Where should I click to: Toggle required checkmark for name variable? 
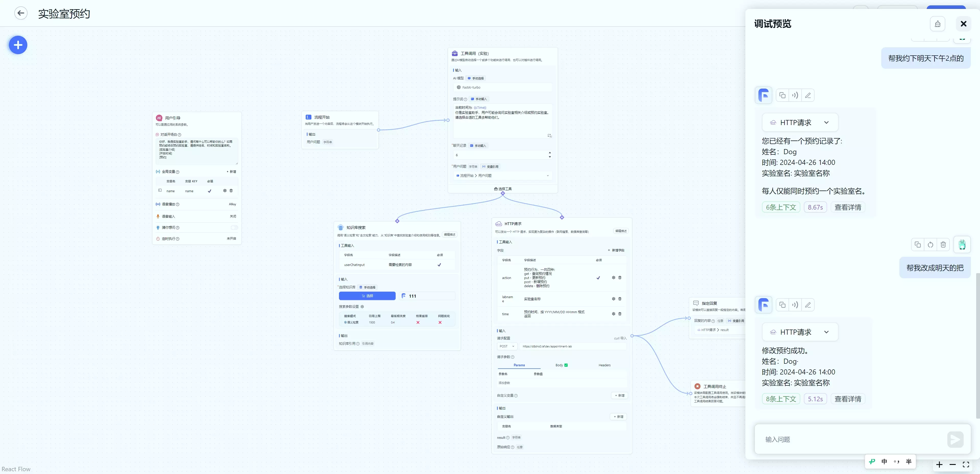pyautogui.click(x=209, y=191)
